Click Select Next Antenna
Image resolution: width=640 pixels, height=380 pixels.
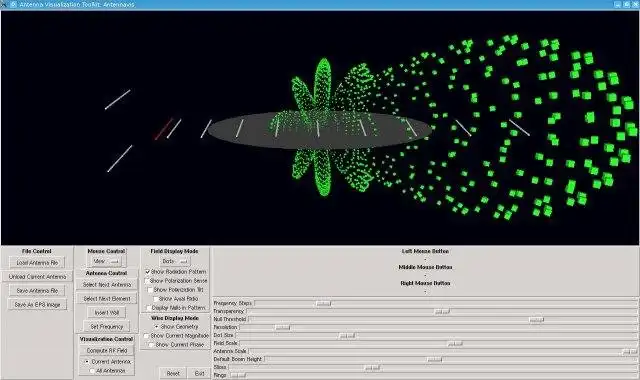click(107, 284)
